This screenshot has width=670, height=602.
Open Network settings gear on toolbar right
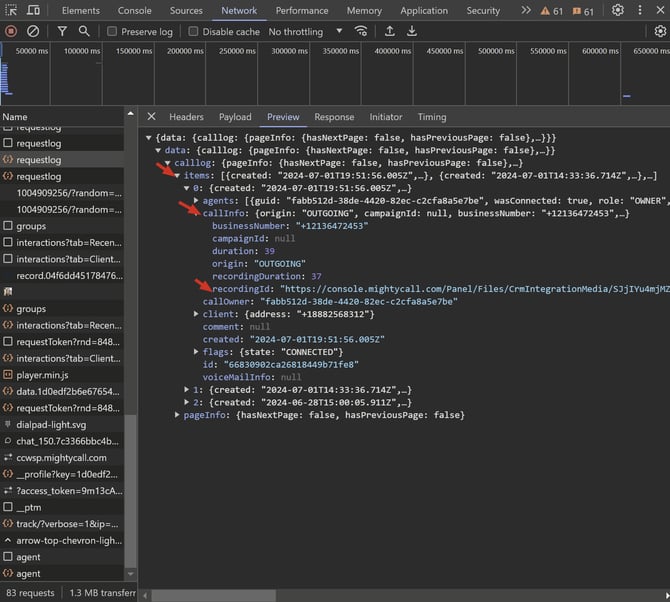(x=660, y=31)
